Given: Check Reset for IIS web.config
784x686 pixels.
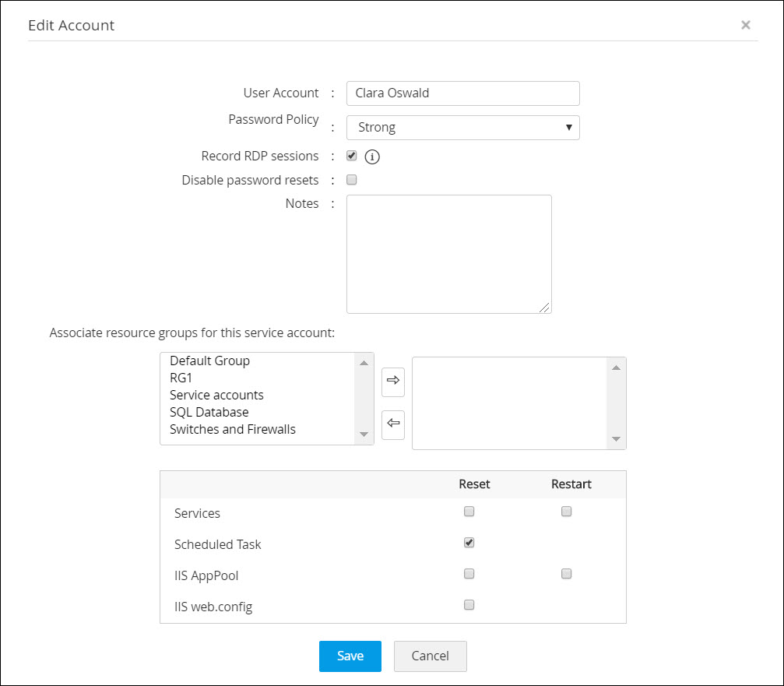Looking at the screenshot, I should click(469, 605).
